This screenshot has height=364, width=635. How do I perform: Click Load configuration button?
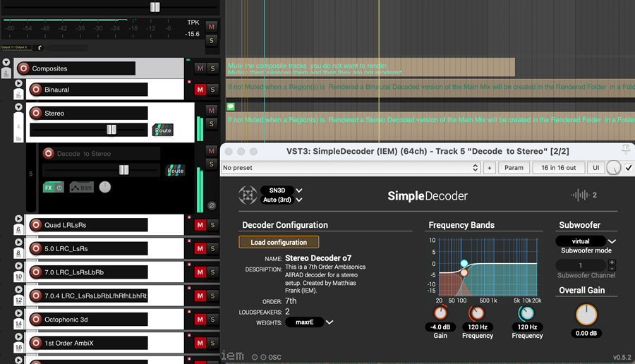[279, 242]
